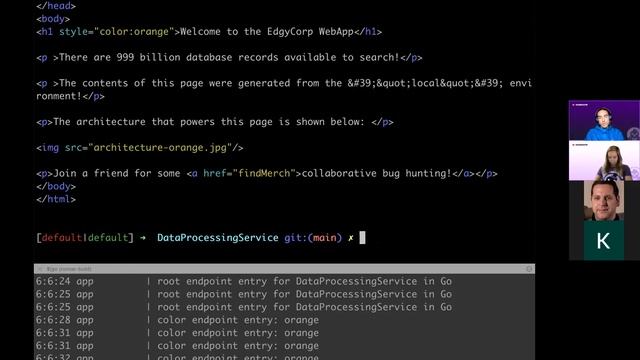Click the 'git:(main)' branch indicator in the prompt
The image size is (640, 360).
point(313,238)
